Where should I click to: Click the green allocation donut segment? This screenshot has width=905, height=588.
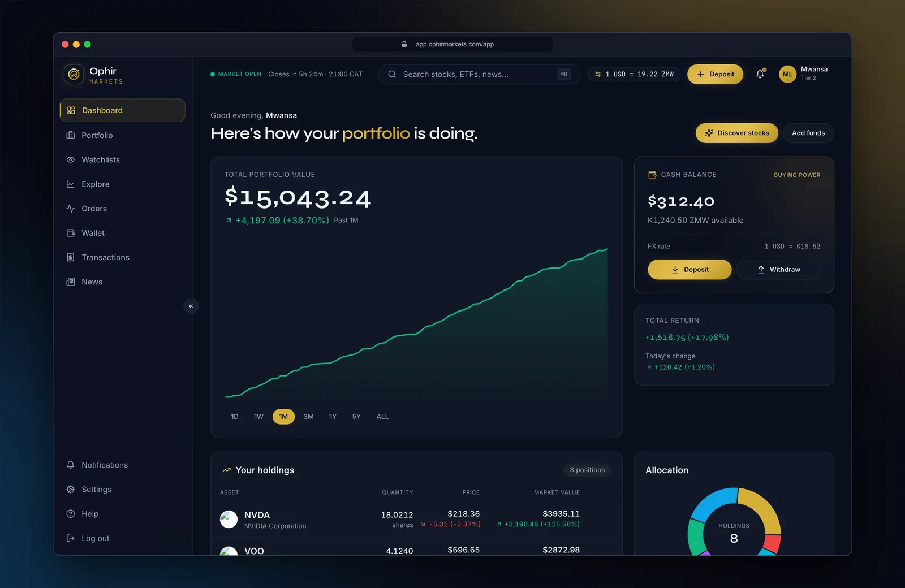(x=696, y=537)
